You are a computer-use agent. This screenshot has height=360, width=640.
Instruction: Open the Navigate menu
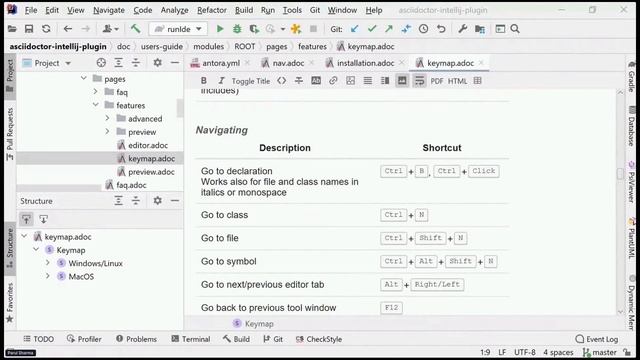tap(109, 10)
